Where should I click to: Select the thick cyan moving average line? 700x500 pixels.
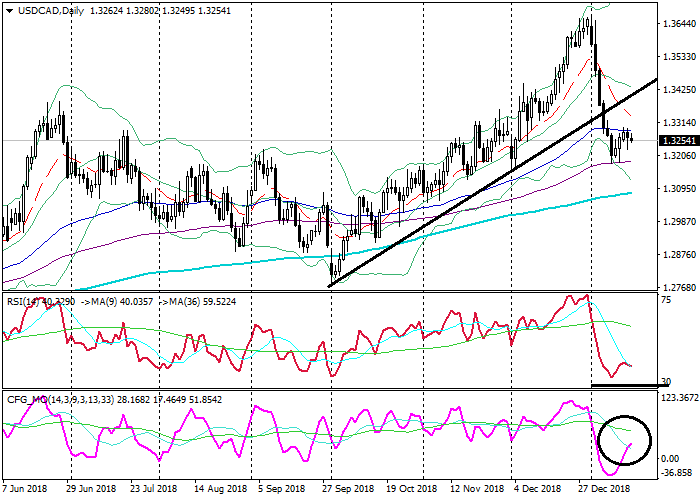[x=300, y=256]
